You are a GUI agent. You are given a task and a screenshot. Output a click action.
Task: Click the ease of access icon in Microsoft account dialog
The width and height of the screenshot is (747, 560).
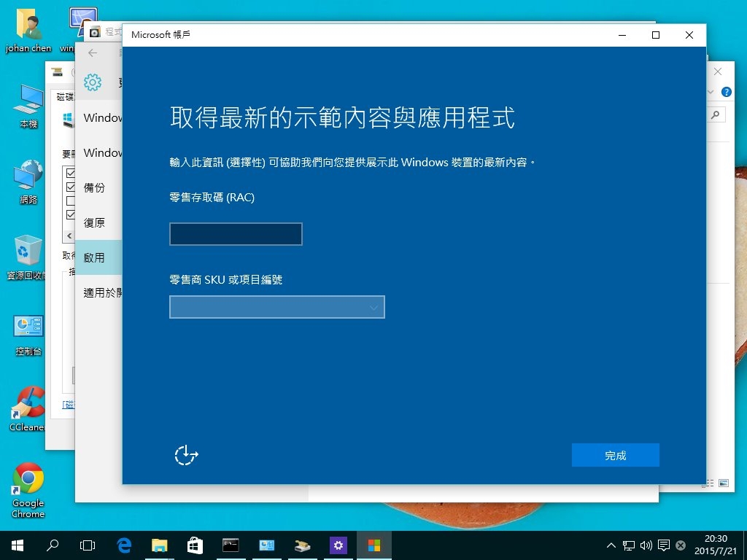[x=186, y=455]
